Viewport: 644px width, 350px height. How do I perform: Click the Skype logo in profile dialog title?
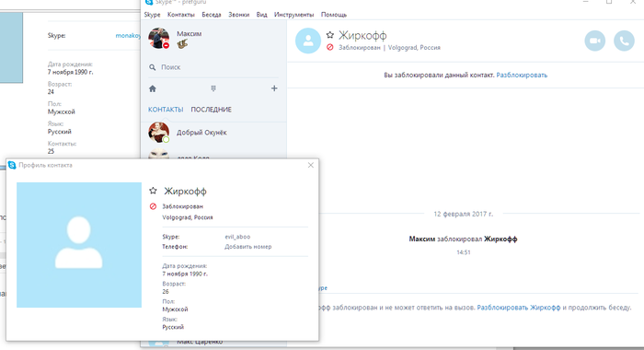click(x=12, y=165)
